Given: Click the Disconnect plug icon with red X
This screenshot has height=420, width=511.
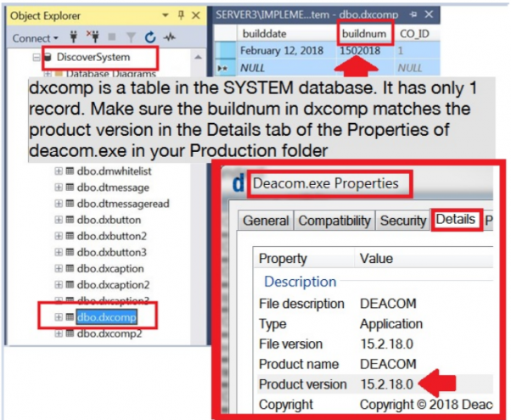Looking at the screenshot, I should tap(93, 36).
